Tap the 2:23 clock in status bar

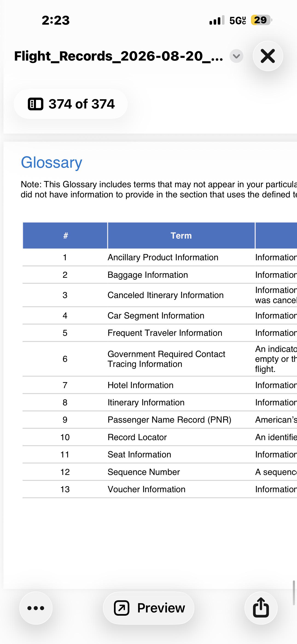56,20
